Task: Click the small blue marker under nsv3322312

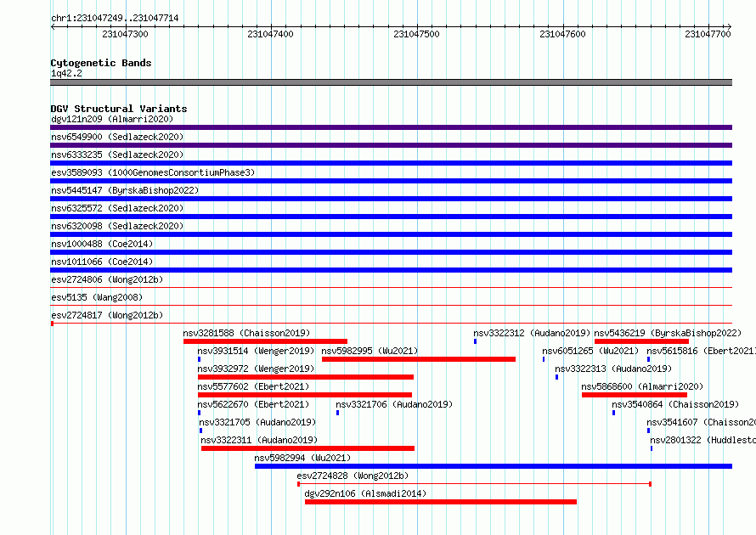Action: pyautogui.click(x=475, y=341)
